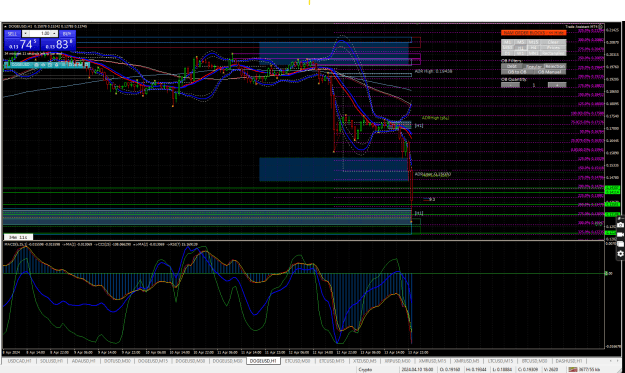The image size is (625, 373).
Task: Toggle the D1 order block timeframe
Action: tap(507, 53)
